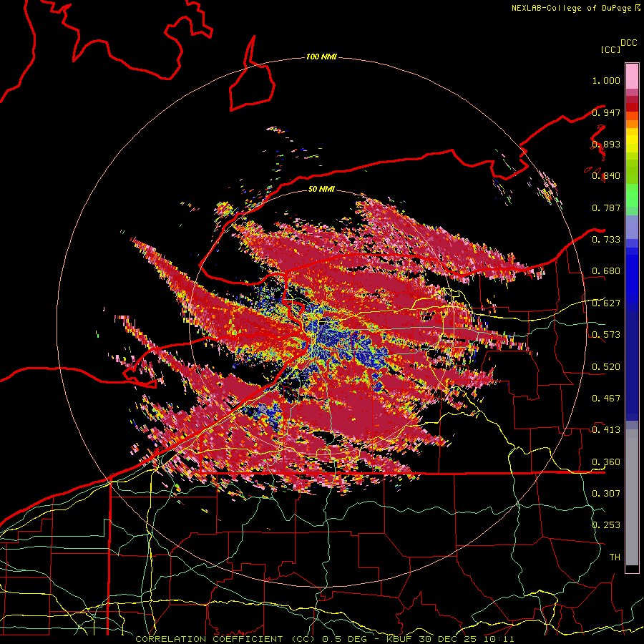Click the 0.947 color scale value

pyautogui.click(x=606, y=112)
